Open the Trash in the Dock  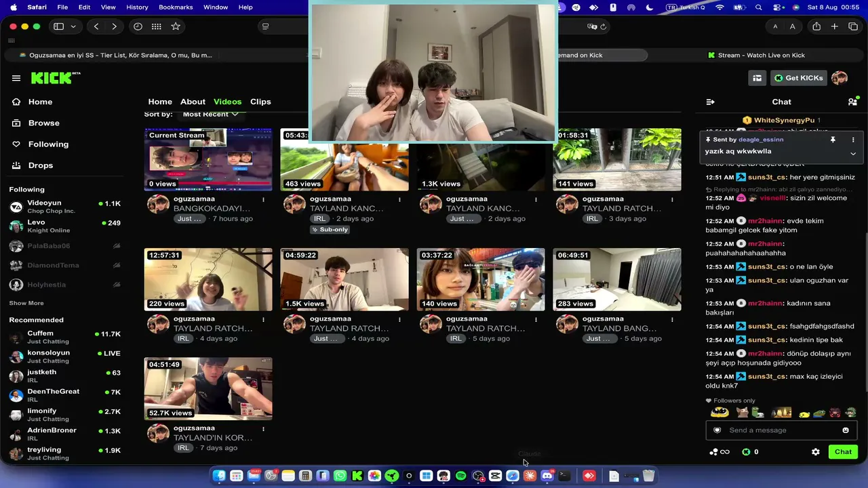[x=649, y=476]
